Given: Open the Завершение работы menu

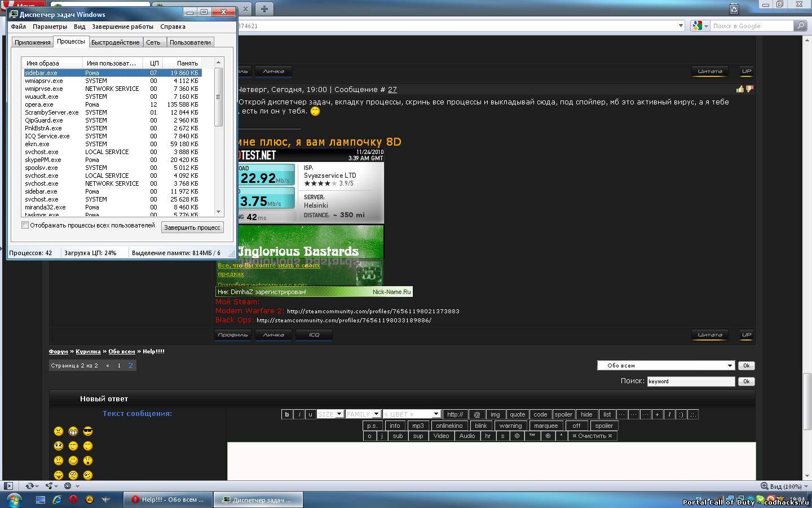Looking at the screenshot, I should coord(122,27).
